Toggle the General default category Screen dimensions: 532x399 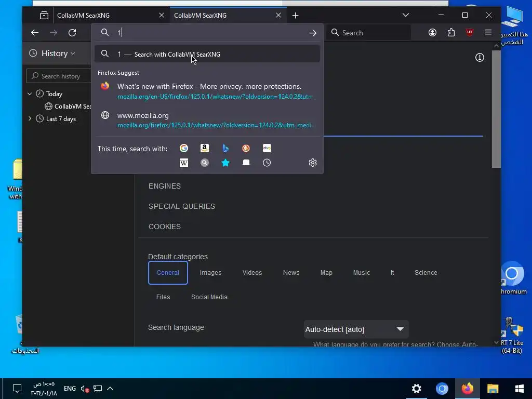[x=168, y=273]
